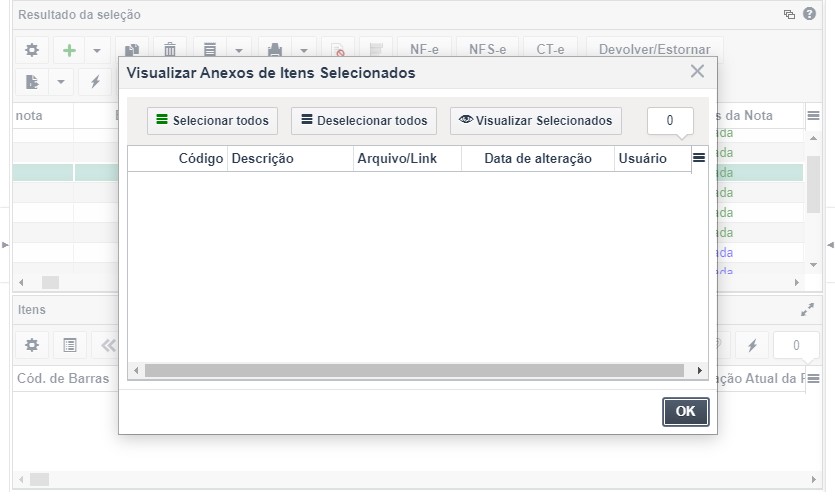
Task: Click Deselecionar todos button
Action: point(364,120)
